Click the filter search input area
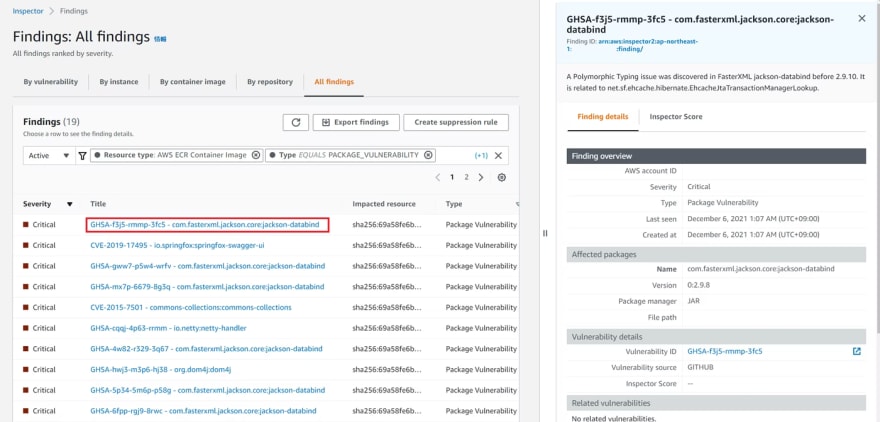The image size is (880, 422). [x=453, y=155]
